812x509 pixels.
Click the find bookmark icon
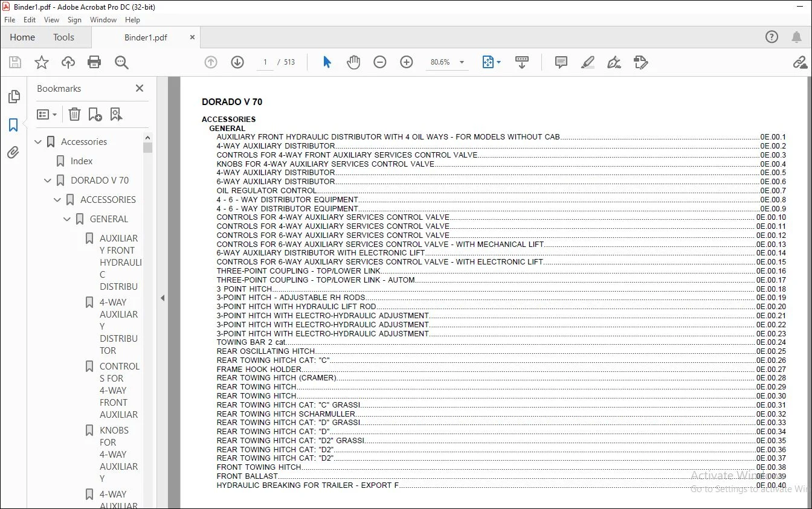[x=116, y=114]
